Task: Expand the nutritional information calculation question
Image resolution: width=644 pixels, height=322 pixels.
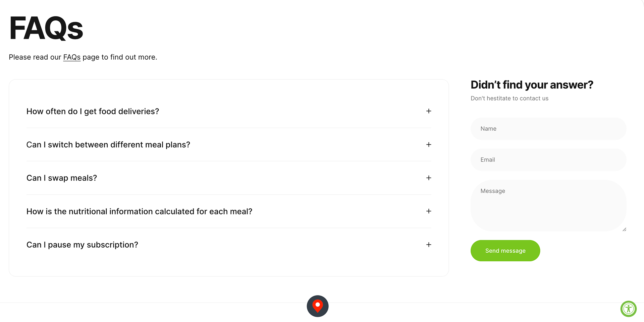Action: (x=229, y=211)
